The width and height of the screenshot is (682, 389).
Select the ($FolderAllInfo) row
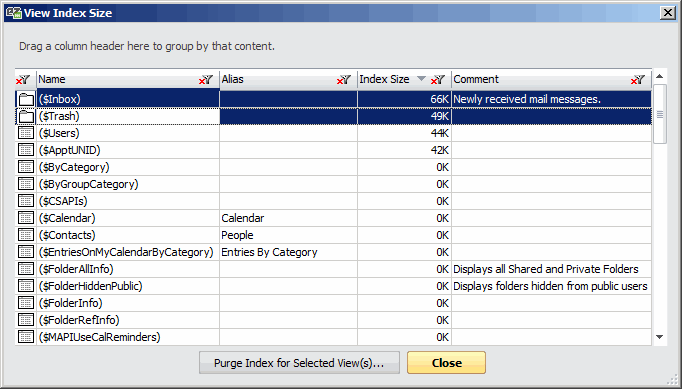334,269
